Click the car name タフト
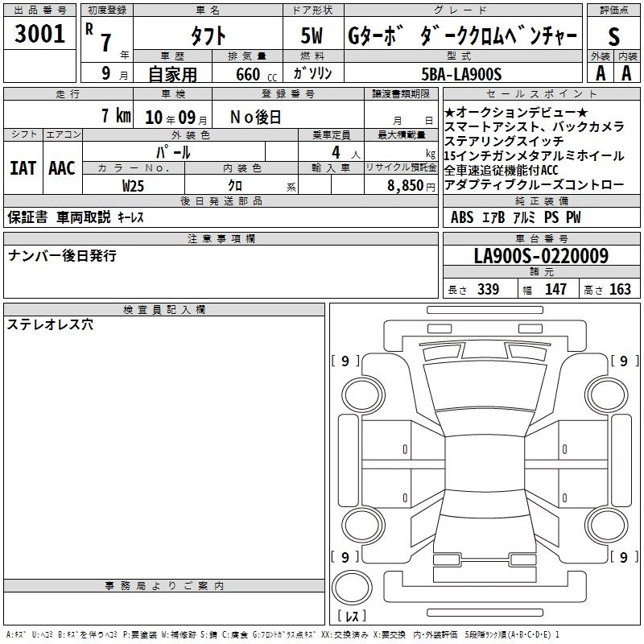 tap(208, 35)
